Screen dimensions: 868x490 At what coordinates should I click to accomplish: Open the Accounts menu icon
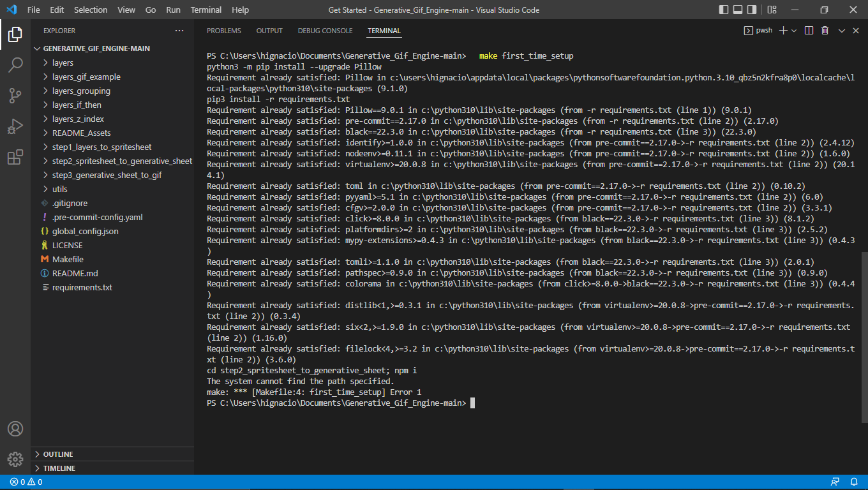pos(15,429)
